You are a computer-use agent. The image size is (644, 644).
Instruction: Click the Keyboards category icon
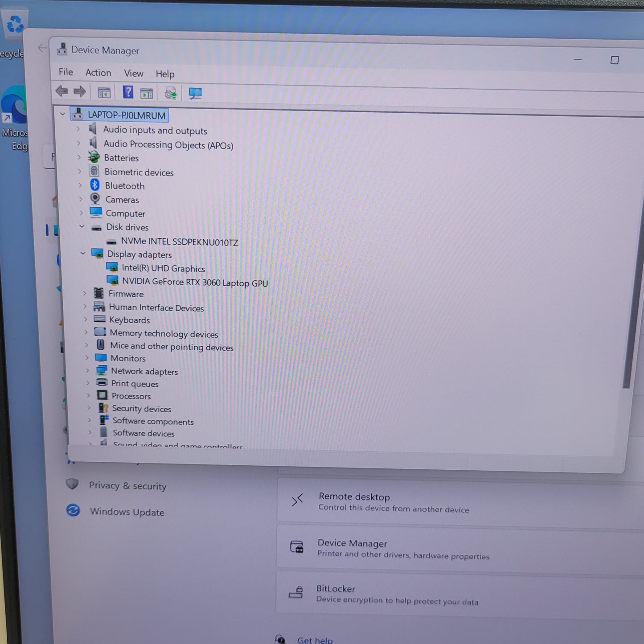point(99,319)
